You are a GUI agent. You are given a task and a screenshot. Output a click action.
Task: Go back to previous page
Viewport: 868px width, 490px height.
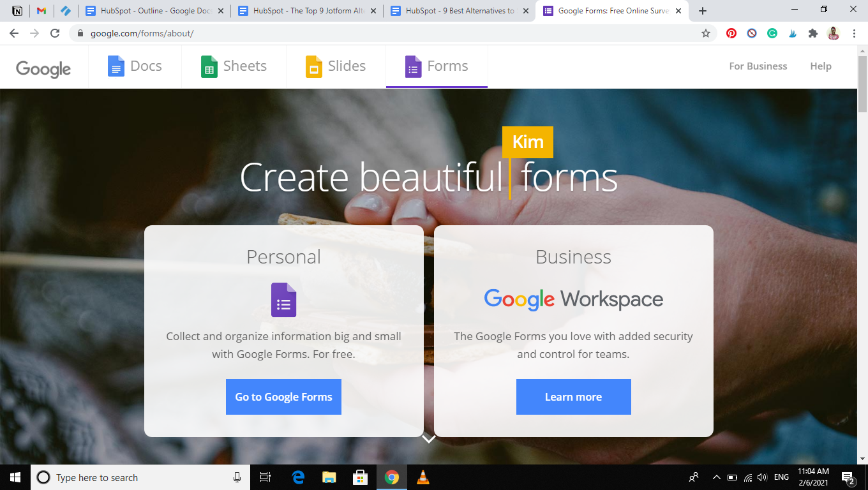click(x=14, y=33)
